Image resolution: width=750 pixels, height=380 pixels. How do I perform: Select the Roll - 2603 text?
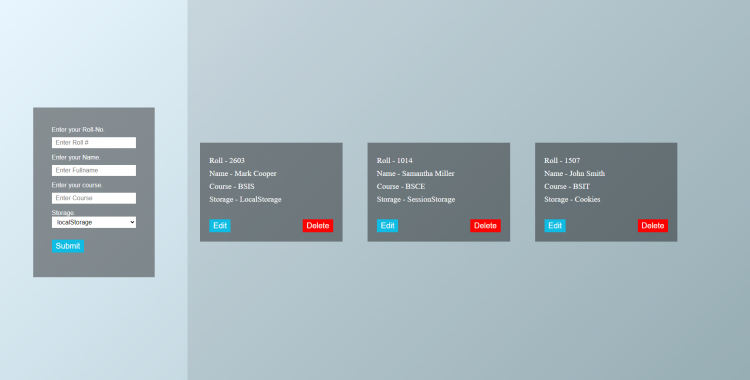coord(227,160)
